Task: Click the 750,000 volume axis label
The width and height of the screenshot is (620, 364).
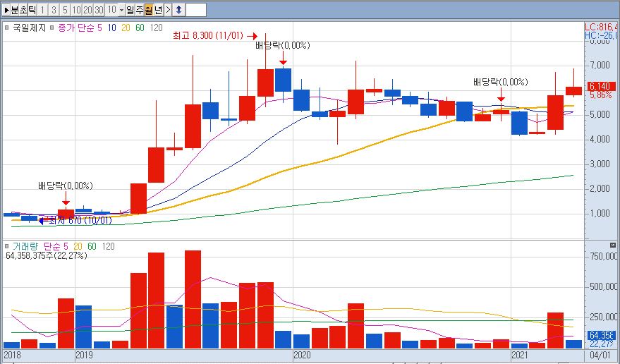Action: [602, 256]
